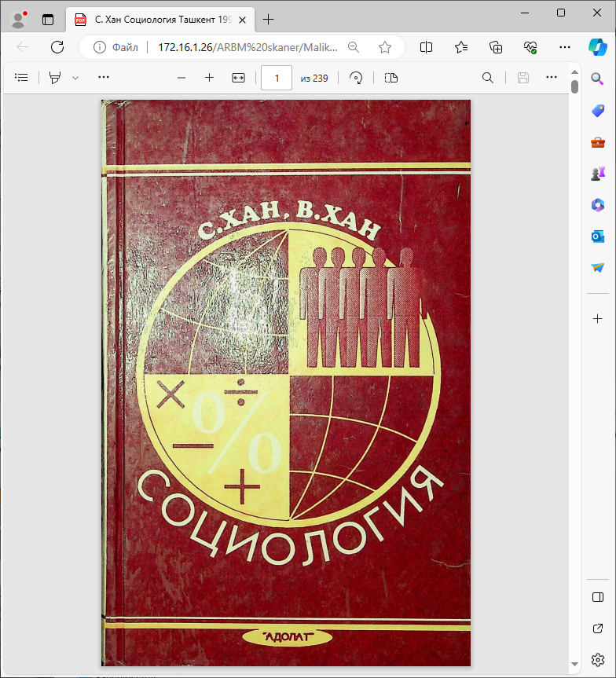Select the PDF highlight tool

[x=55, y=78]
